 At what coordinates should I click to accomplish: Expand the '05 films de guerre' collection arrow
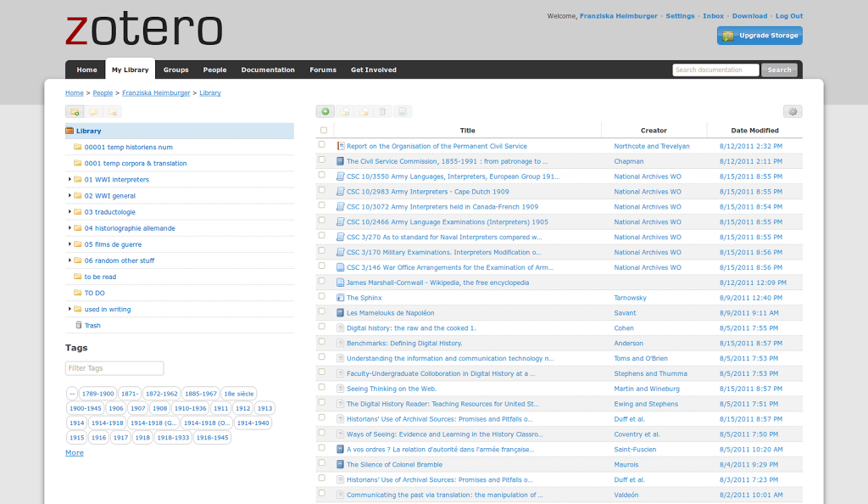pos(70,244)
